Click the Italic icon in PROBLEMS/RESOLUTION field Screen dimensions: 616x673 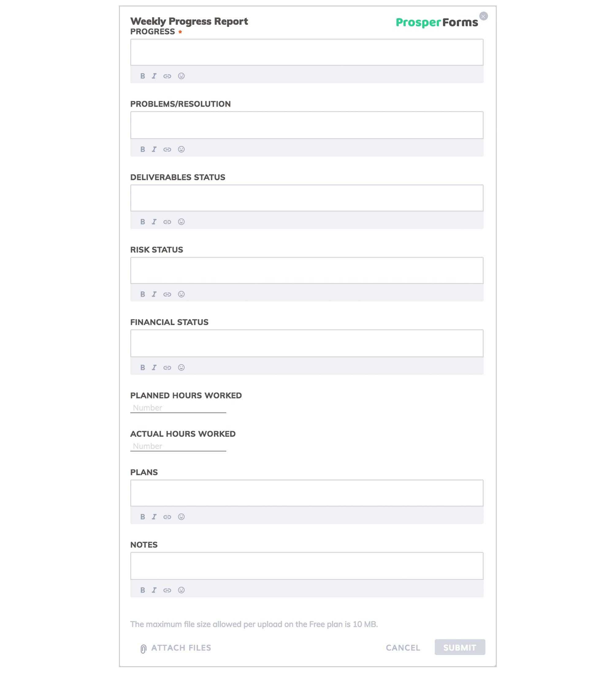click(154, 148)
